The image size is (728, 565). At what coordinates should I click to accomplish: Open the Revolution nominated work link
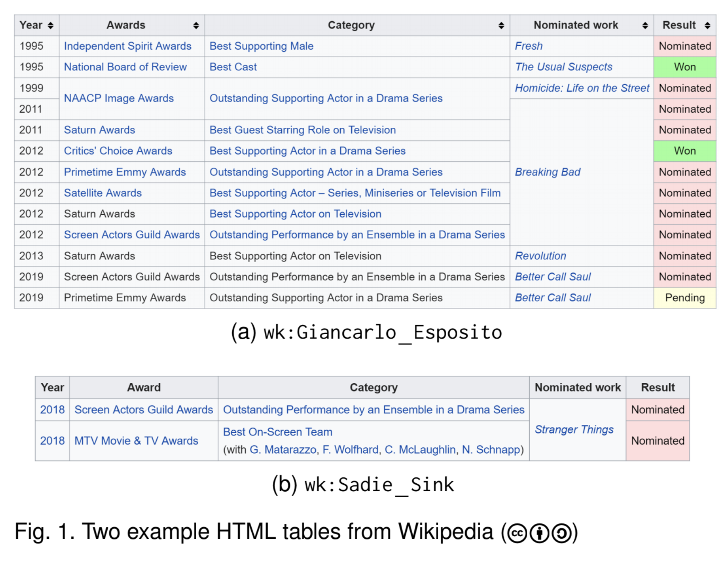pyautogui.click(x=540, y=256)
